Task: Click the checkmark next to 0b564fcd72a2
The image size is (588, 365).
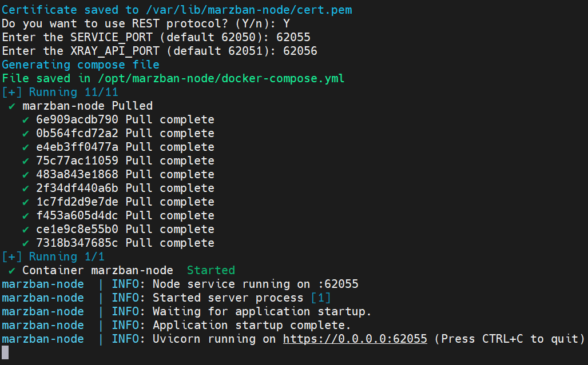Action: click(x=26, y=134)
